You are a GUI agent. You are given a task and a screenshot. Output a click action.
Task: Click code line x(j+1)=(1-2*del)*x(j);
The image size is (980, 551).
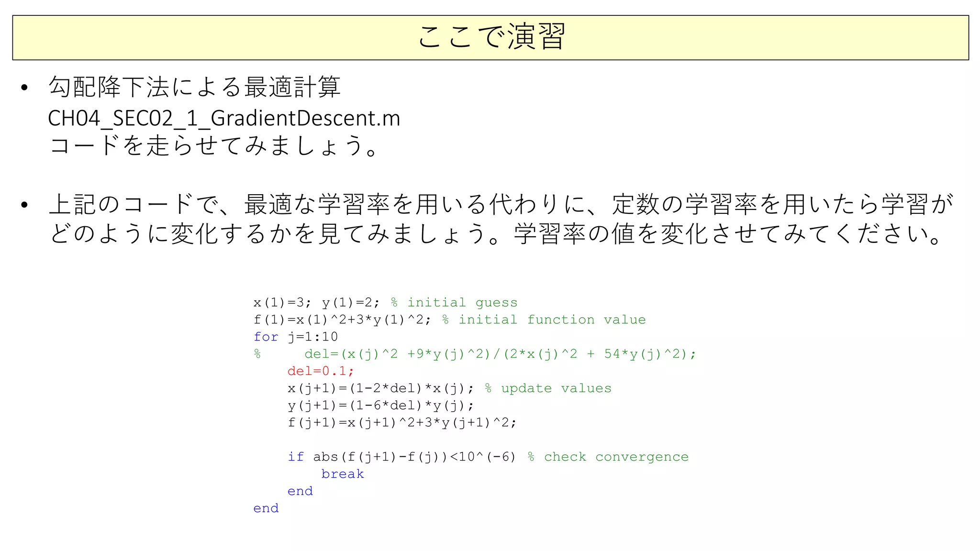pyautogui.click(x=381, y=388)
